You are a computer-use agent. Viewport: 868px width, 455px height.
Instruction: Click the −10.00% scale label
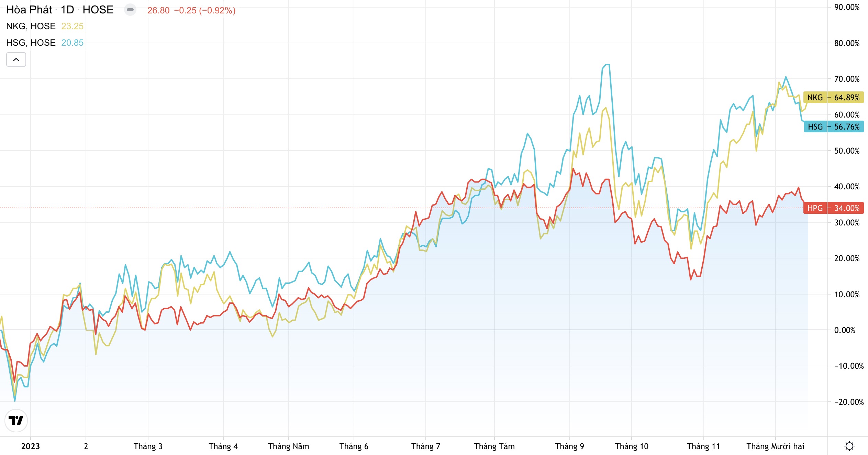pyautogui.click(x=849, y=366)
